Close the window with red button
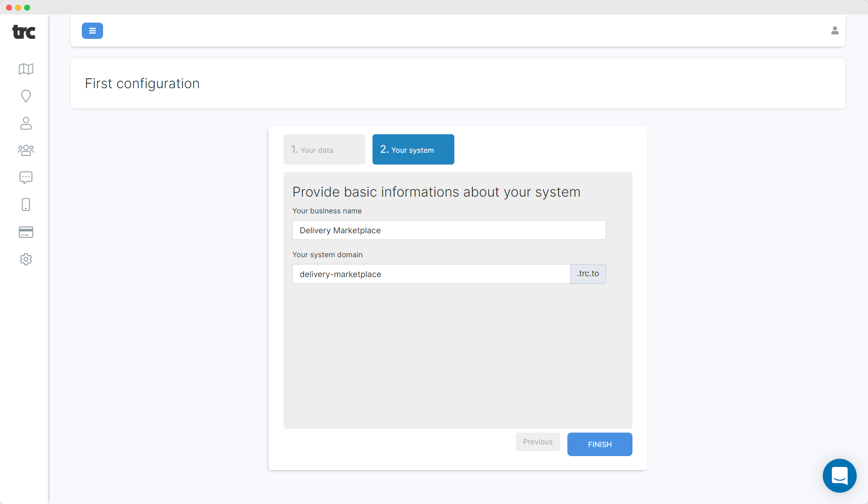This screenshot has width=868, height=504. click(x=9, y=8)
